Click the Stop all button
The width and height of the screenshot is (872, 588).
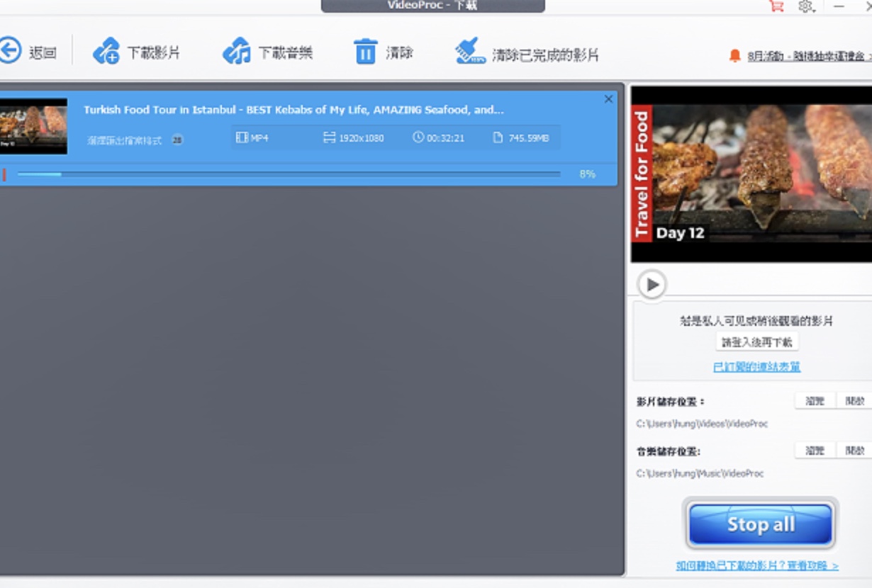click(x=761, y=524)
